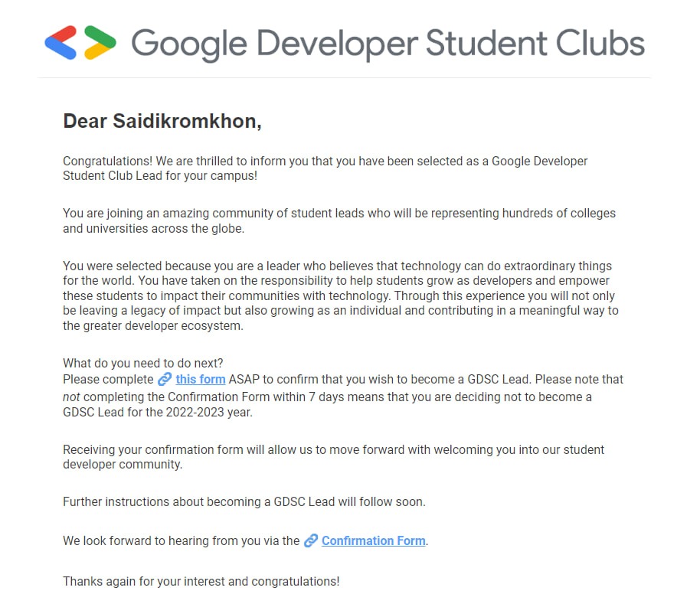Click the "What do you need to do next?" line
This screenshot has height=604, width=700.
tap(143, 363)
